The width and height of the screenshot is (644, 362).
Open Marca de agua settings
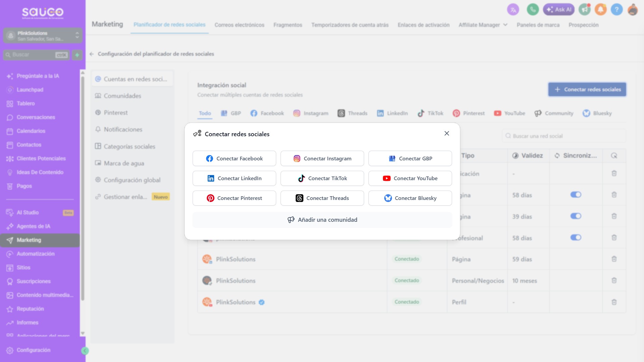click(132, 163)
